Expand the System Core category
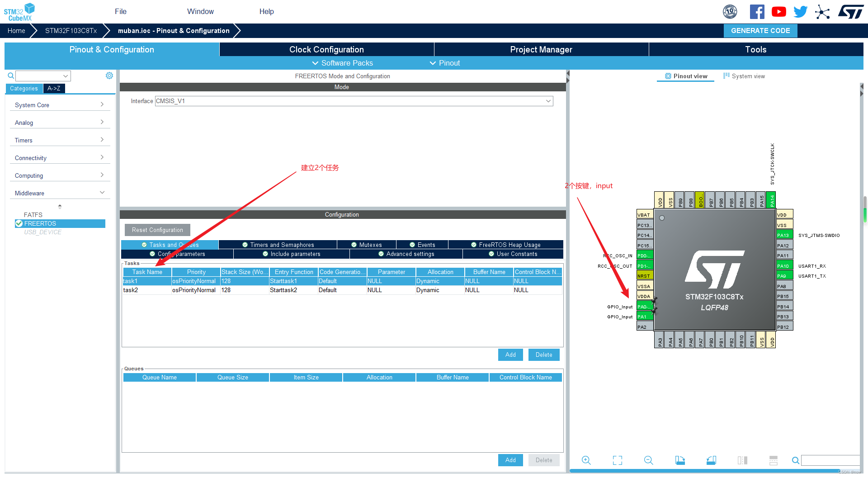 click(60, 105)
